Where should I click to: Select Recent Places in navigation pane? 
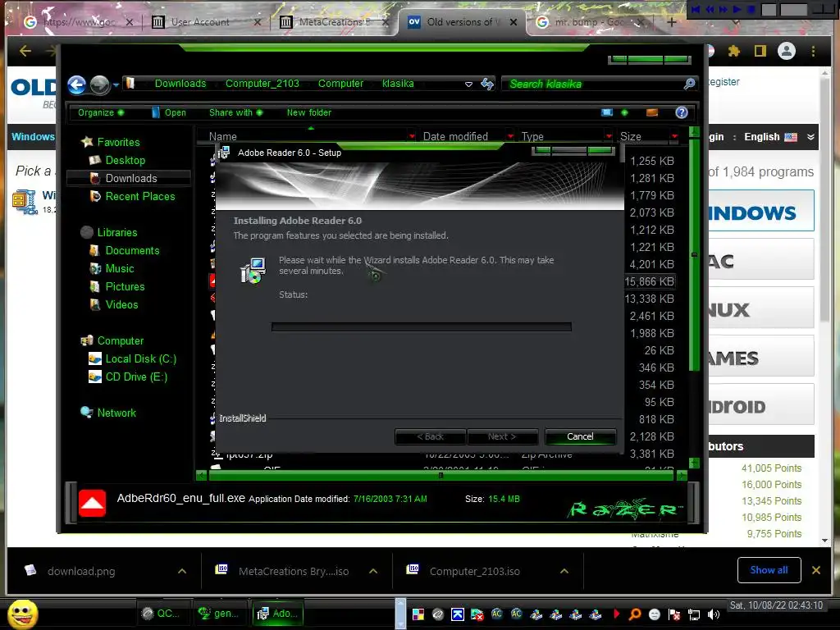[140, 197]
